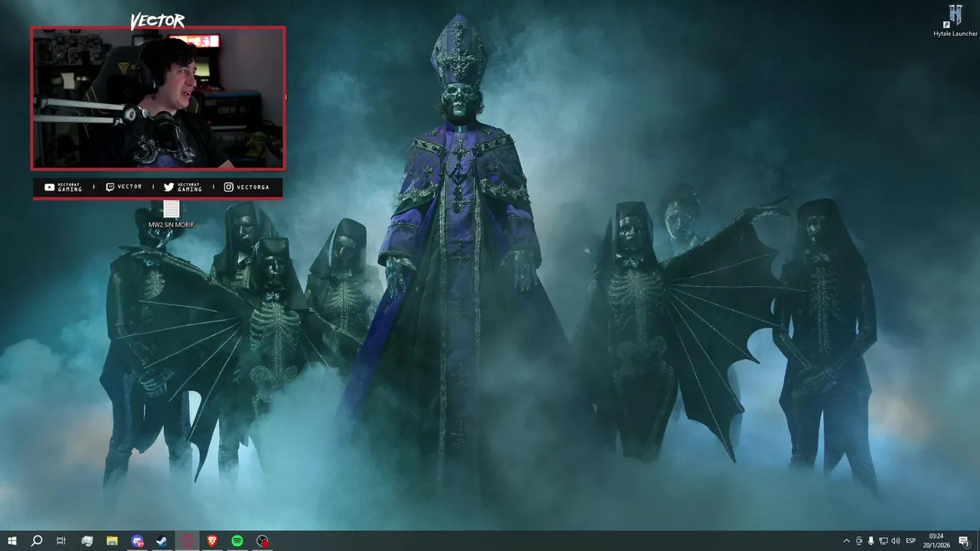980x551 pixels.
Task: Open File Explorer from the taskbar
Action: pos(112,541)
